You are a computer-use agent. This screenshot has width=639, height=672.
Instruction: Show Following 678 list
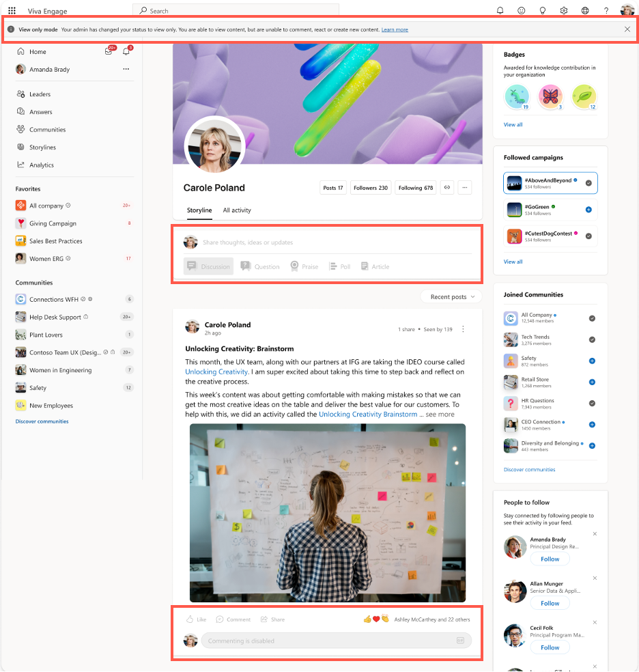click(416, 188)
